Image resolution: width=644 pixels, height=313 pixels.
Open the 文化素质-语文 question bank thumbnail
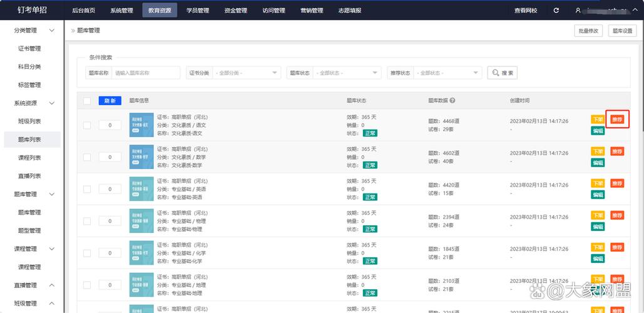[141, 125]
